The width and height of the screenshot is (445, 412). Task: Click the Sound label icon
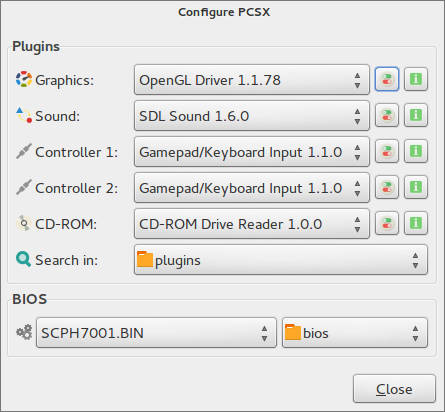(24, 115)
